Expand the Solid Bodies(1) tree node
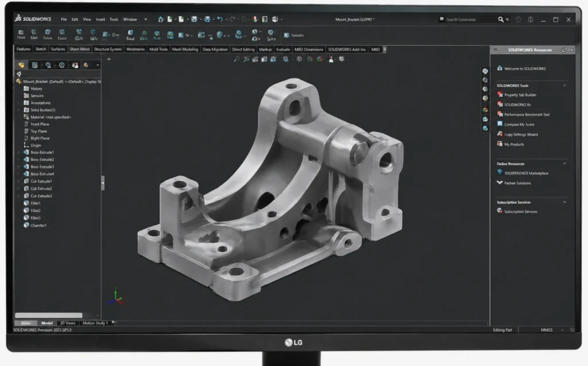 [18, 110]
